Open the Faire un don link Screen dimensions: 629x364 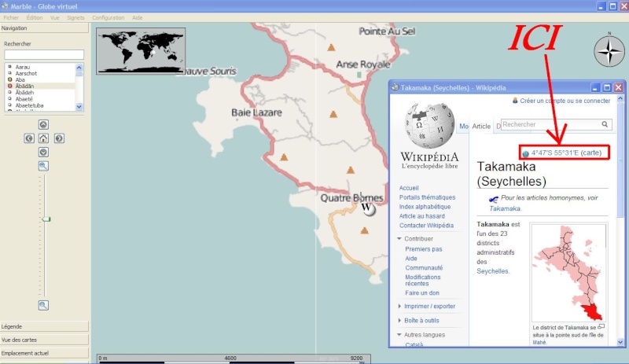422,293
